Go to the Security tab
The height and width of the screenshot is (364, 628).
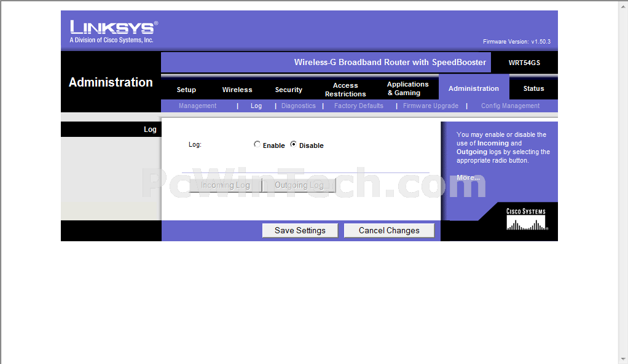coord(288,90)
